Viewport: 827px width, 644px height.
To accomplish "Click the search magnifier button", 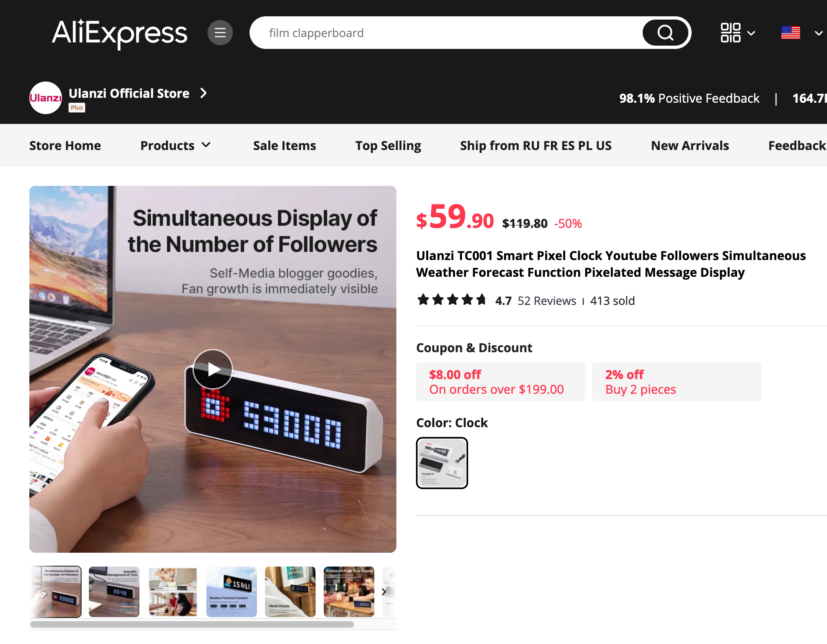I will tap(666, 33).
